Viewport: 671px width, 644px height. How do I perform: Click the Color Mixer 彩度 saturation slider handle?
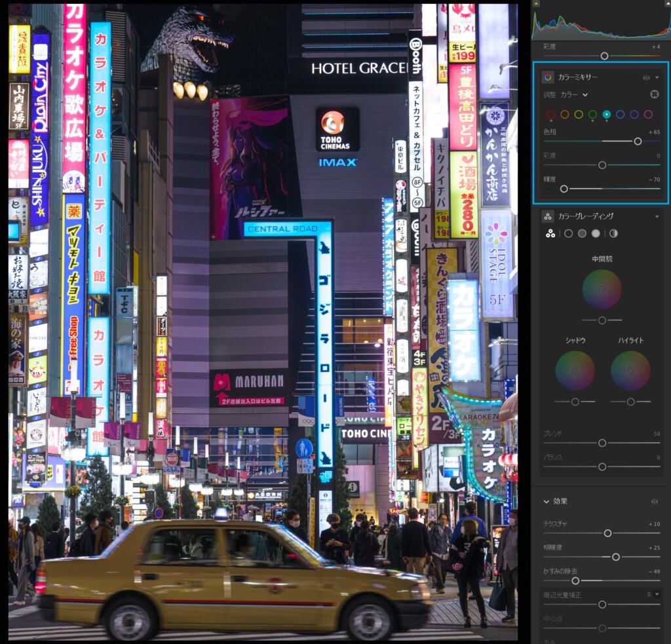tap(602, 165)
